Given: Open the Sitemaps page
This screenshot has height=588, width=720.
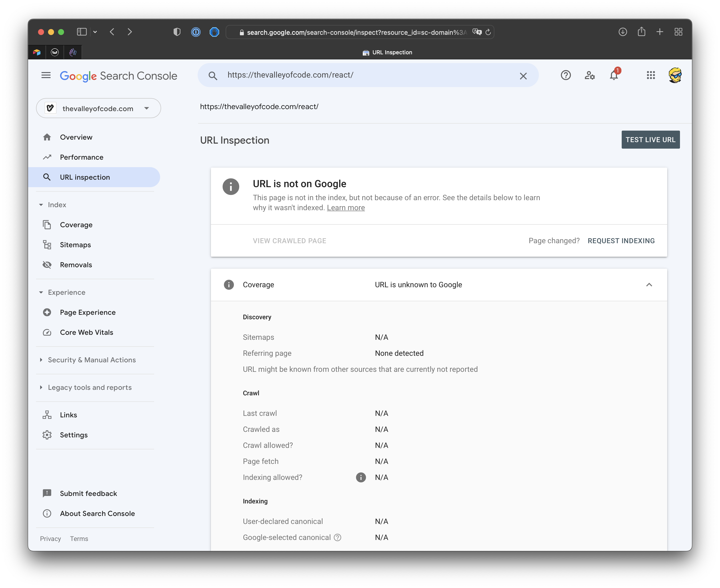Looking at the screenshot, I should click(x=75, y=244).
